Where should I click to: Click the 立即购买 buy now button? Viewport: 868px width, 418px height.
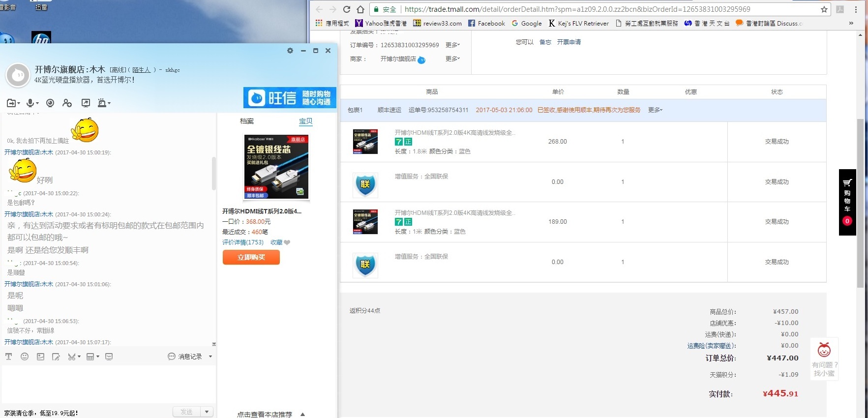251,257
